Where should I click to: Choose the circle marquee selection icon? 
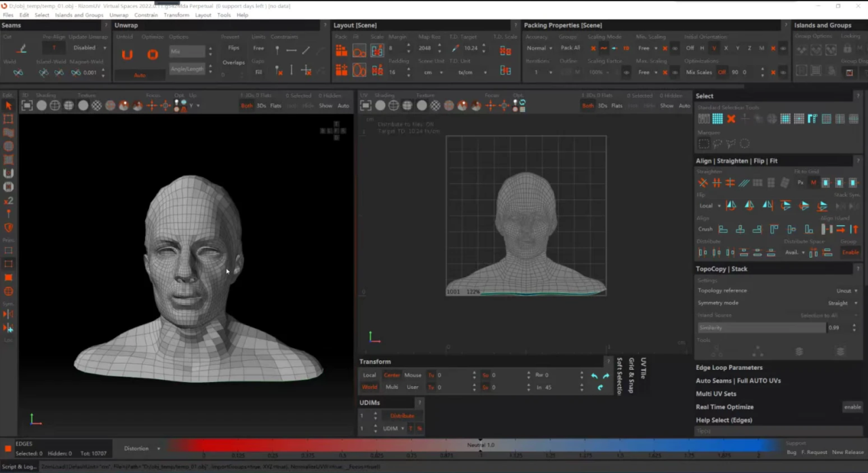[x=745, y=144]
